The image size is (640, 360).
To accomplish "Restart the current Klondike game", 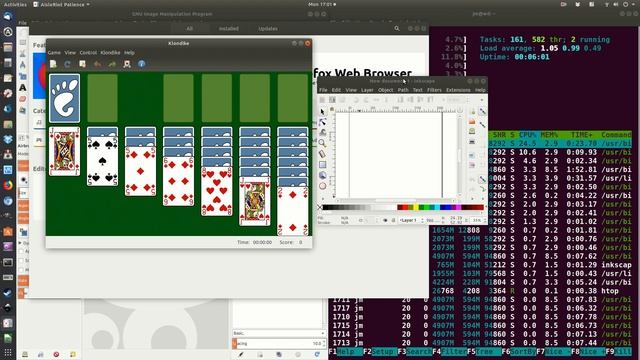I will click(x=67, y=64).
